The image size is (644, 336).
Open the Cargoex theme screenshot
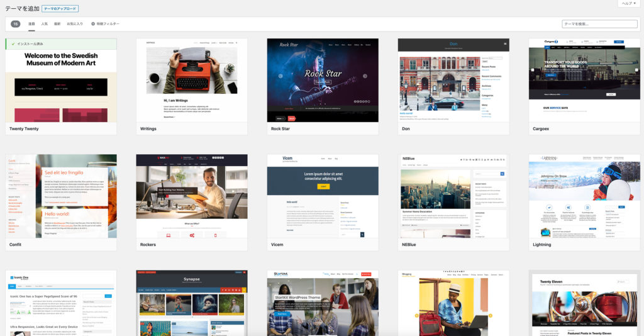click(x=584, y=80)
